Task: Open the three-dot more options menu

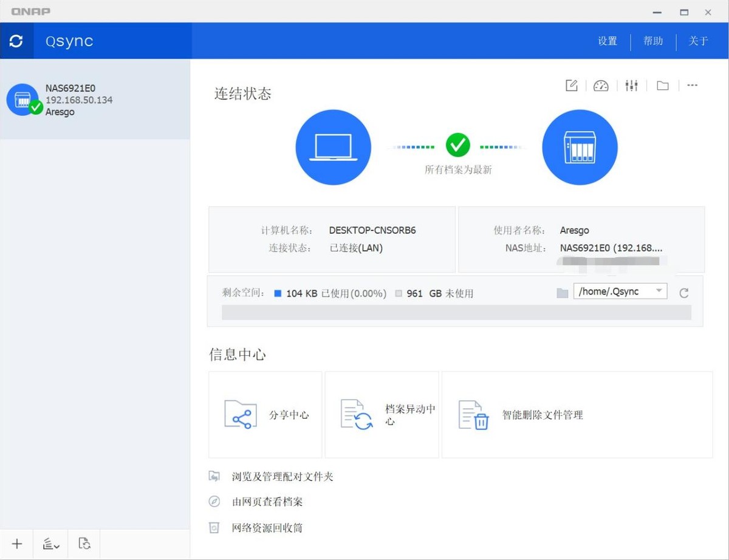Action: pos(692,86)
